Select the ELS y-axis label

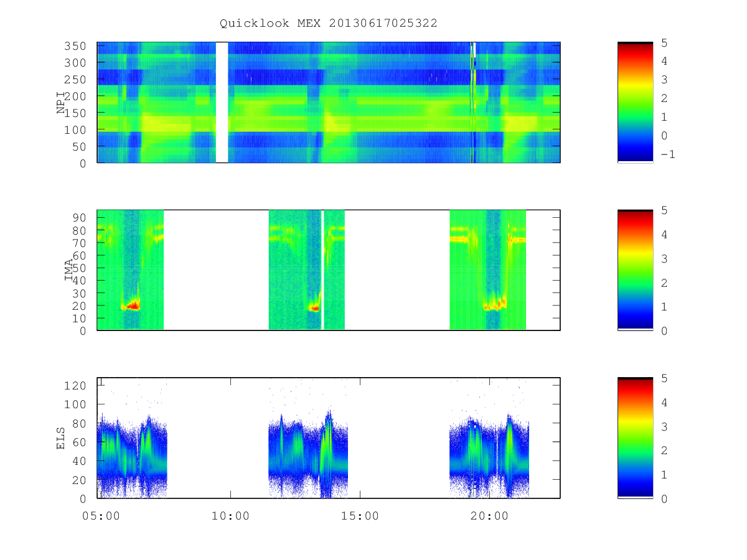pyautogui.click(x=61, y=438)
